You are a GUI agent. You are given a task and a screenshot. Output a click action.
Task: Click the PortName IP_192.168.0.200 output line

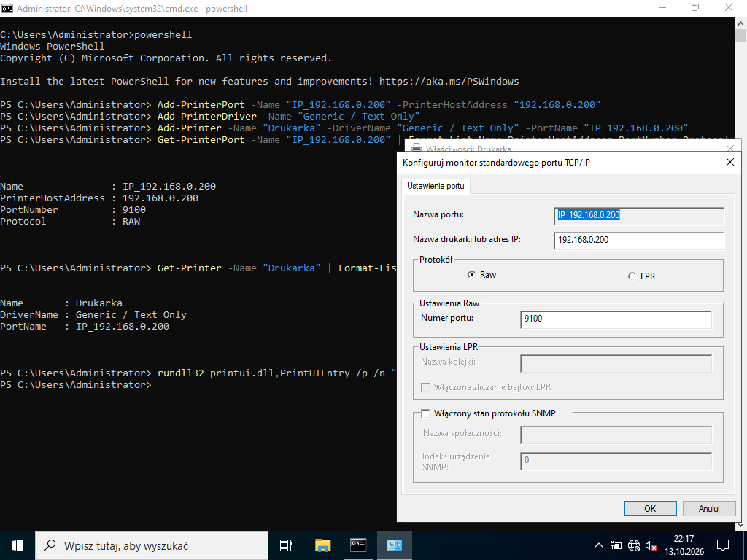85,327
